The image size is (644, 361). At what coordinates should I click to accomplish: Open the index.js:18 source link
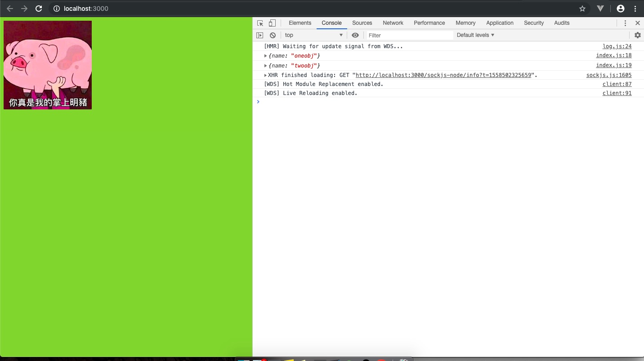click(x=614, y=55)
